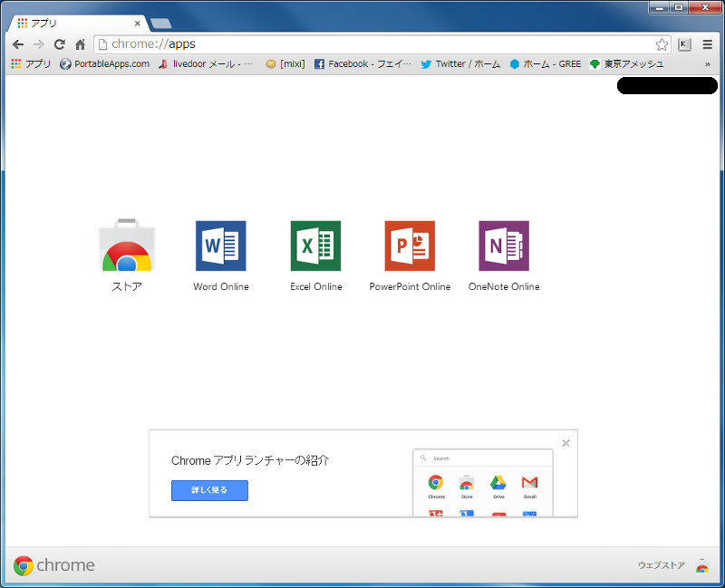Open the 東京アメッシュ bookmark
The image size is (725, 588).
tap(627, 63)
